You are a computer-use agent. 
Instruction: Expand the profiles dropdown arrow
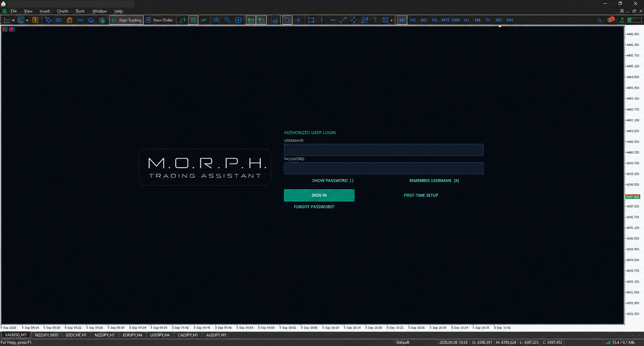(x=27, y=20)
